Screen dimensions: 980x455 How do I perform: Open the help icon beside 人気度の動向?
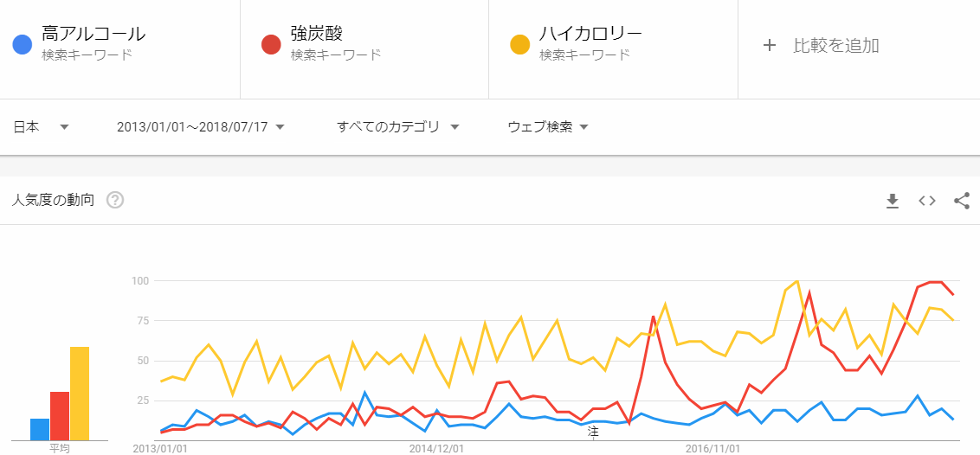point(115,201)
